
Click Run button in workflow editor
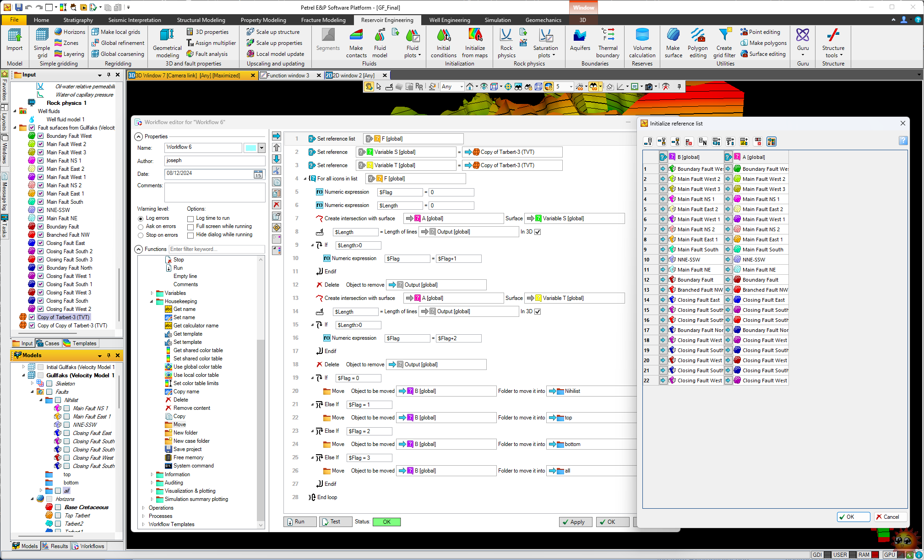(x=300, y=522)
